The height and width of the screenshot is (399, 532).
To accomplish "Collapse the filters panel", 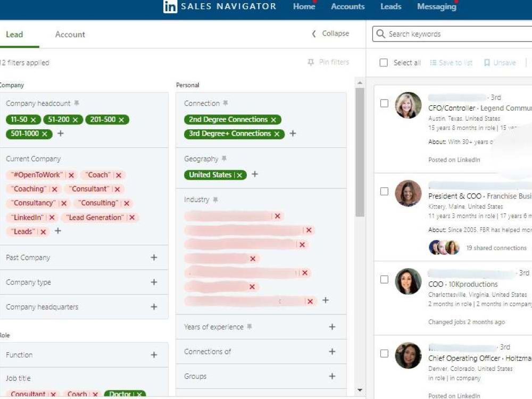I will click(330, 34).
